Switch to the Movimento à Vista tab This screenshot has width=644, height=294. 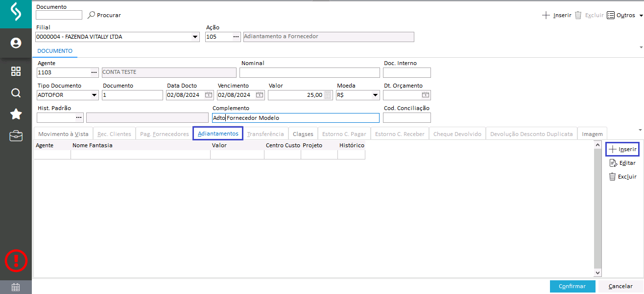click(63, 134)
